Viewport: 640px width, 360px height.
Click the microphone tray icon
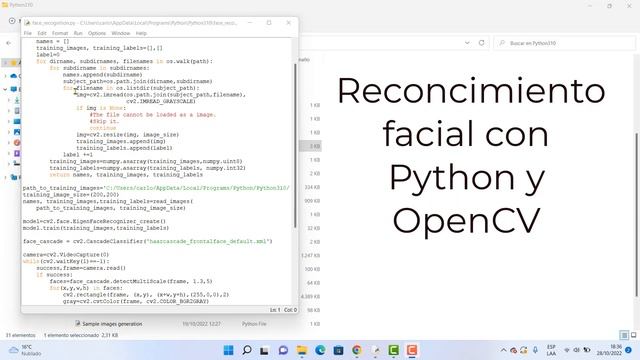[x=535, y=350]
